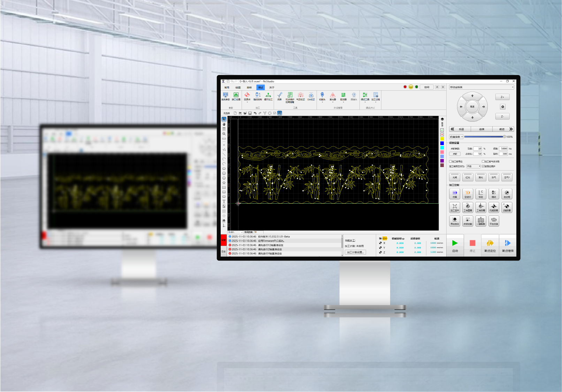Open 激光器 laser device in ribbon
Screen dimensions: 562x392
pos(333,96)
